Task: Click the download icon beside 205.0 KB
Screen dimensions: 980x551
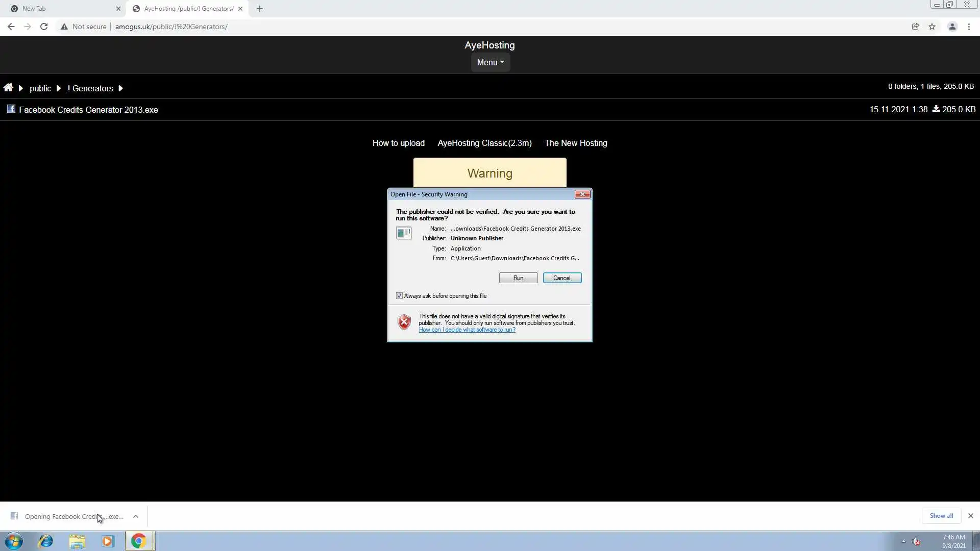Action: tap(936, 109)
